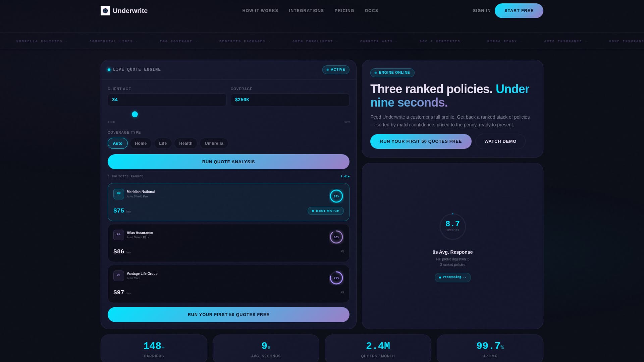Go to the Pricing page
644x362 pixels.
[x=344, y=11]
